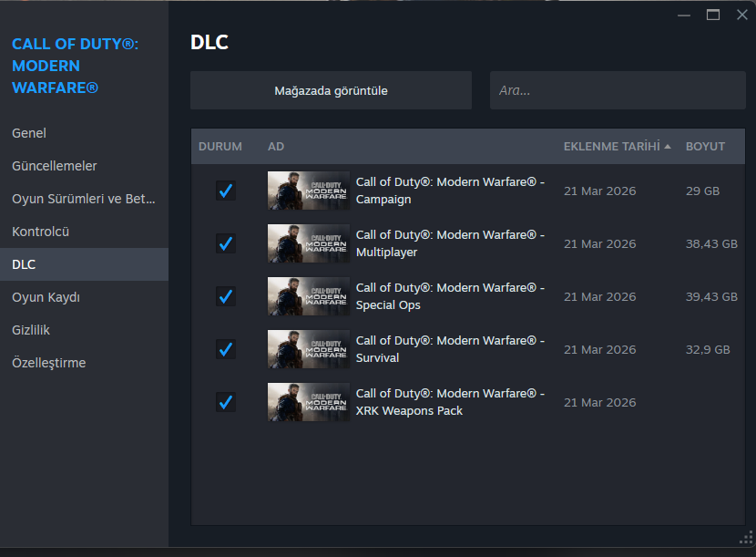Viewport: 756px width, 557px height.
Task: Disable the Survival DLC checkbox
Action: [226, 349]
